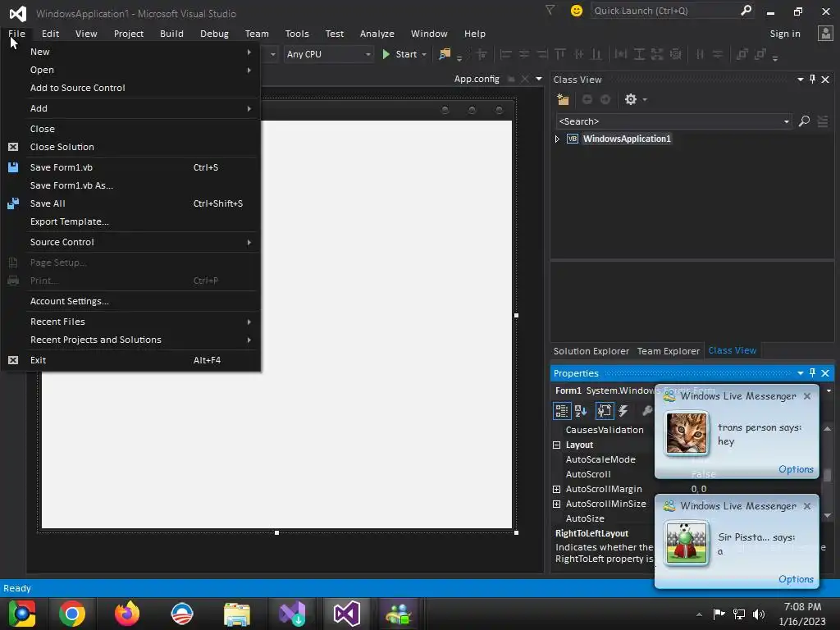Click the cat avatar thumbnail in notification
The width and height of the screenshot is (840, 630).
point(687,433)
